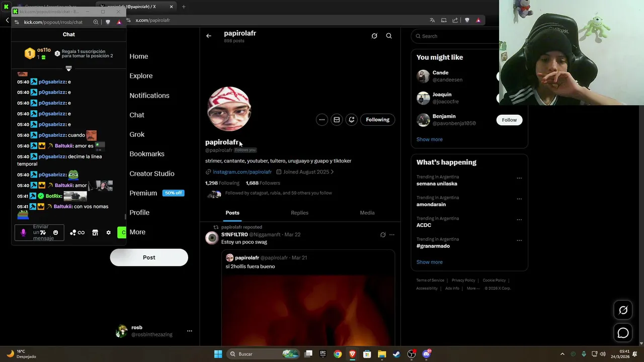Toggle the bell notification icon for papirolafr
The image size is (644, 362).
click(352, 120)
